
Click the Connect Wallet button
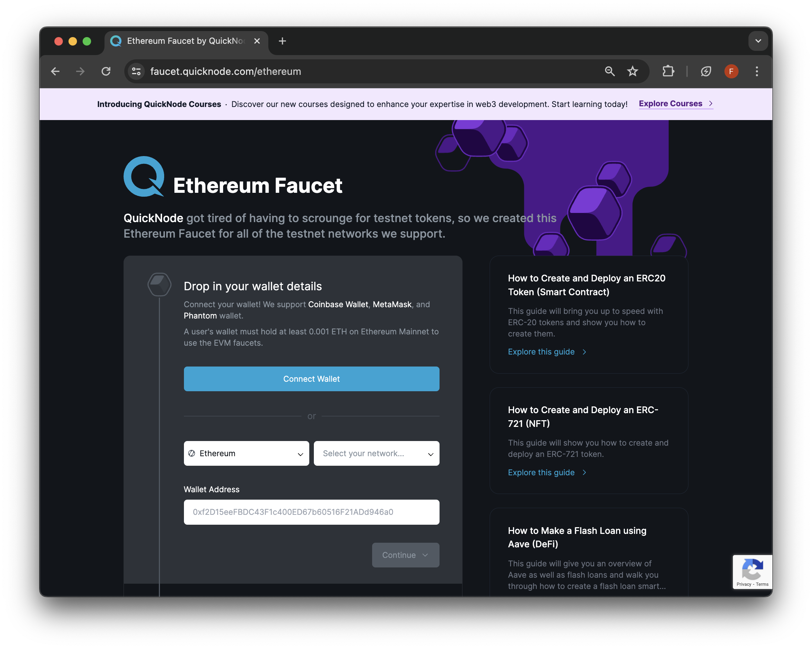pyautogui.click(x=311, y=378)
